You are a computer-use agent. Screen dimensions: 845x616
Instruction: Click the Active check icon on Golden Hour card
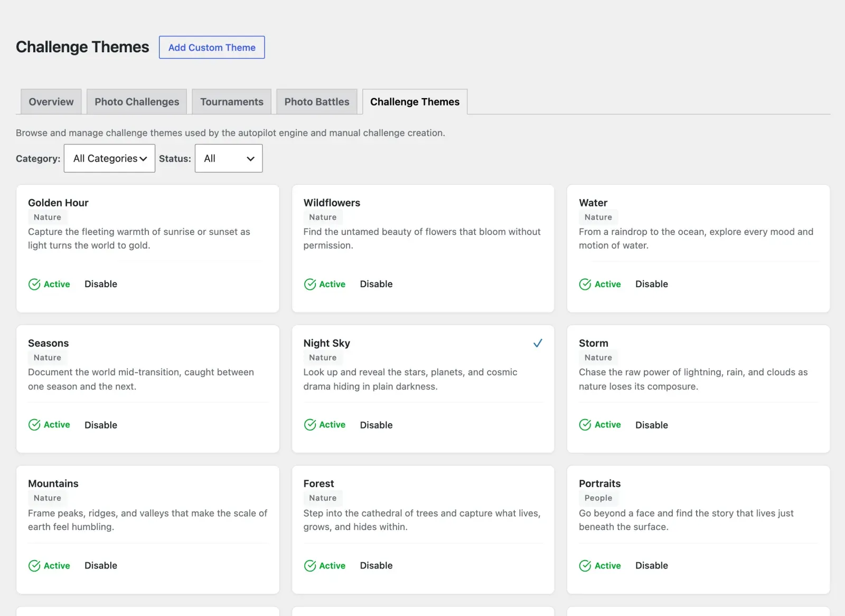(34, 285)
